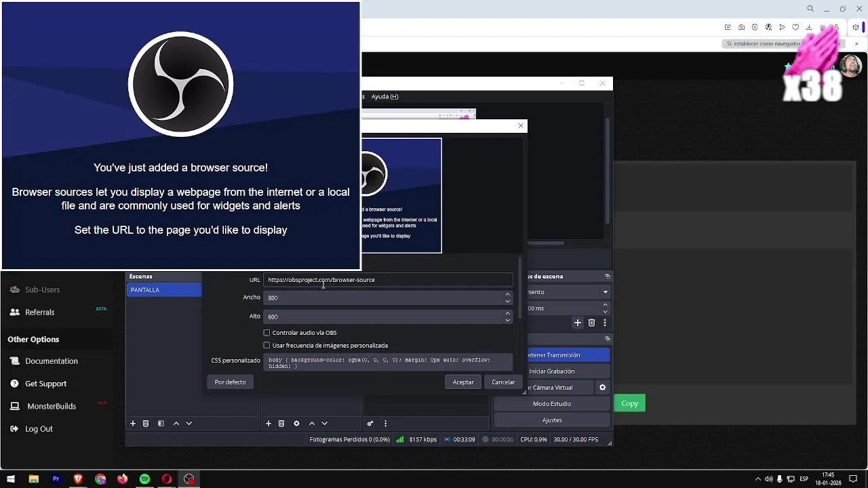868x488 pixels.
Task: Decrease the Alto height value
Action: pyautogui.click(x=507, y=320)
